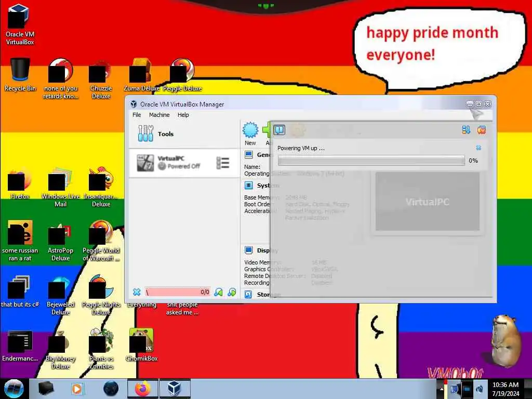
Task: Click the New machine toolbar icon
Action: click(x=250, y=134)
